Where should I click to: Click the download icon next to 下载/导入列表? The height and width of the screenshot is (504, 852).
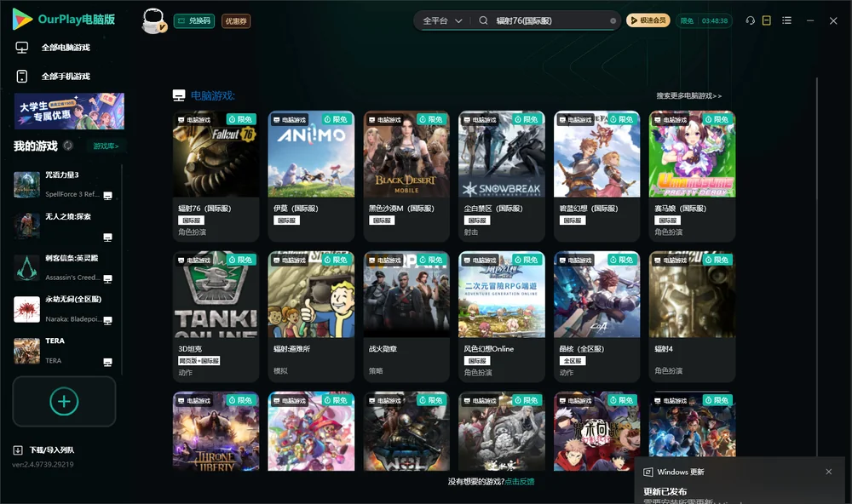(x=18, y=450)
